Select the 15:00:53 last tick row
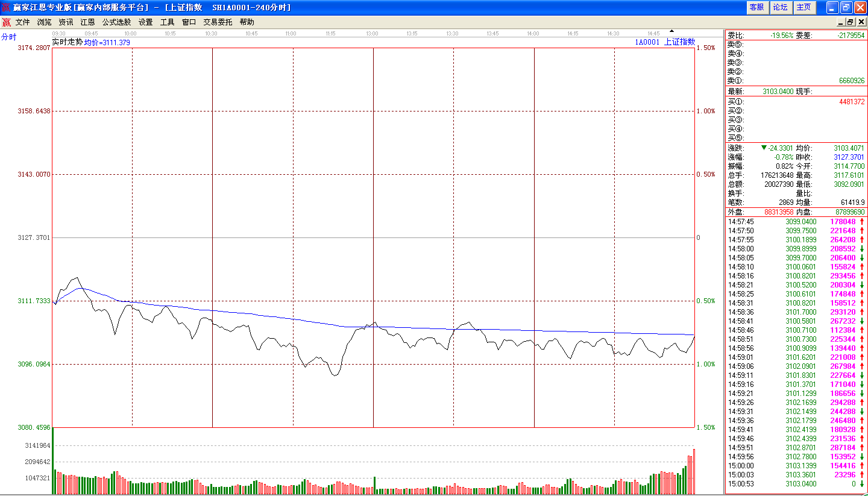This screenshot has width=868, height=496. pyautogui.click(x=796, y=484)
